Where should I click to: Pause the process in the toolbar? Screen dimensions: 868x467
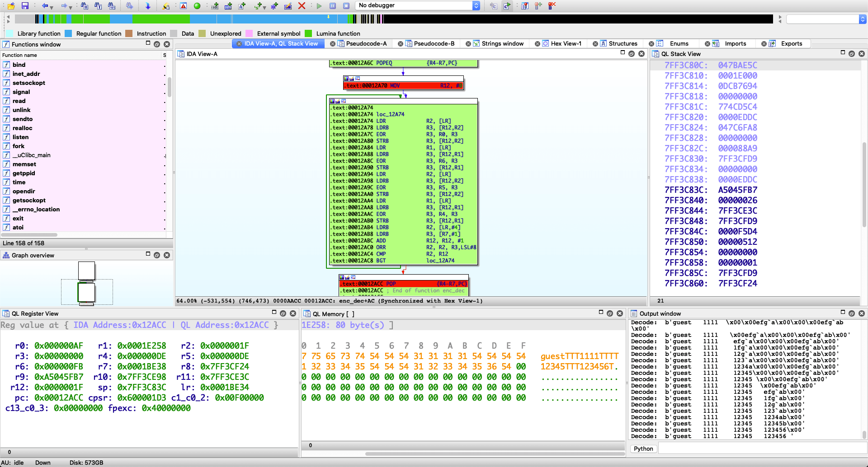[x=333, y=6]
